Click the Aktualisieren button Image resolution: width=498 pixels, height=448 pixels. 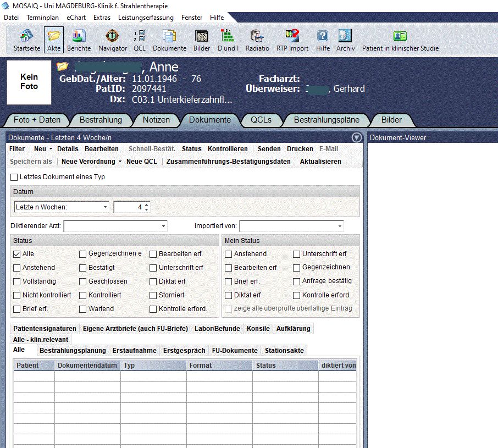[320, 162]
